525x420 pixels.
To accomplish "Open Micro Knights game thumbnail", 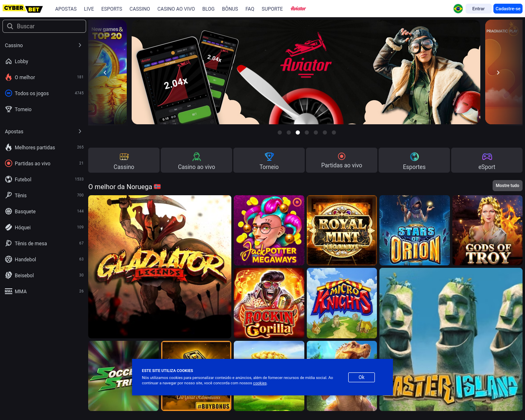I will [x=342, y=303].
